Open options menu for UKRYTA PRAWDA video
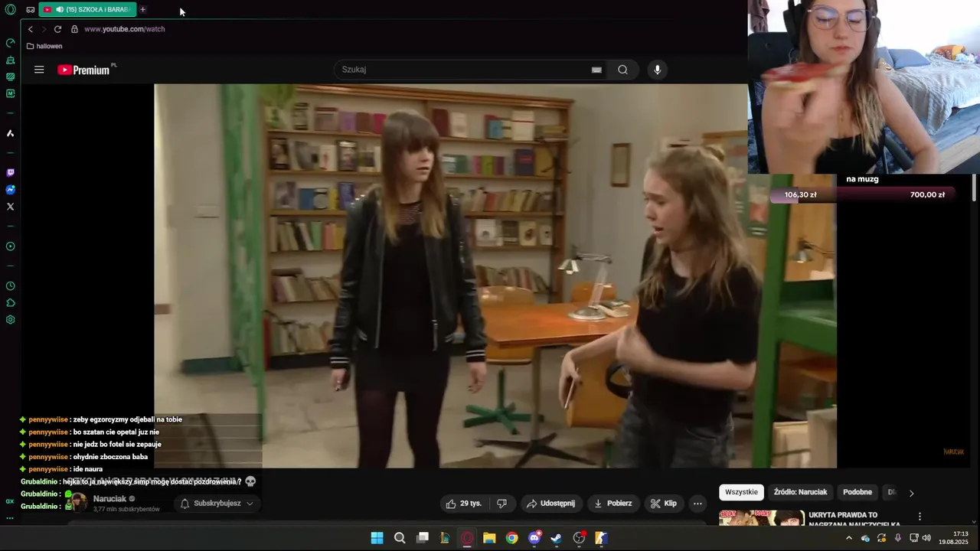This screenshot has width=980, height=551. pyautogui.click(x=920, y=517)
